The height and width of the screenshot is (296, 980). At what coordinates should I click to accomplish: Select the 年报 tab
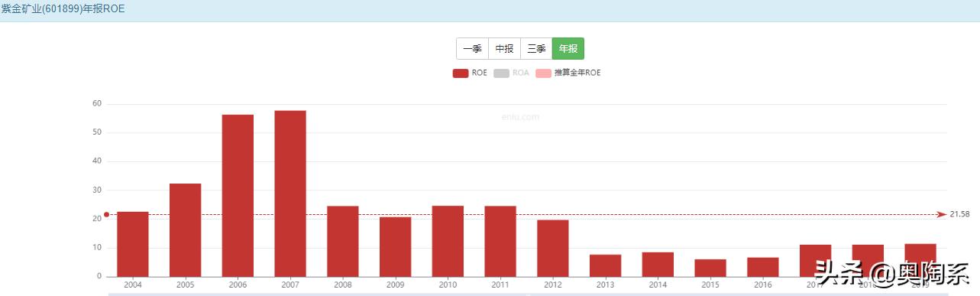coord(568,49)
